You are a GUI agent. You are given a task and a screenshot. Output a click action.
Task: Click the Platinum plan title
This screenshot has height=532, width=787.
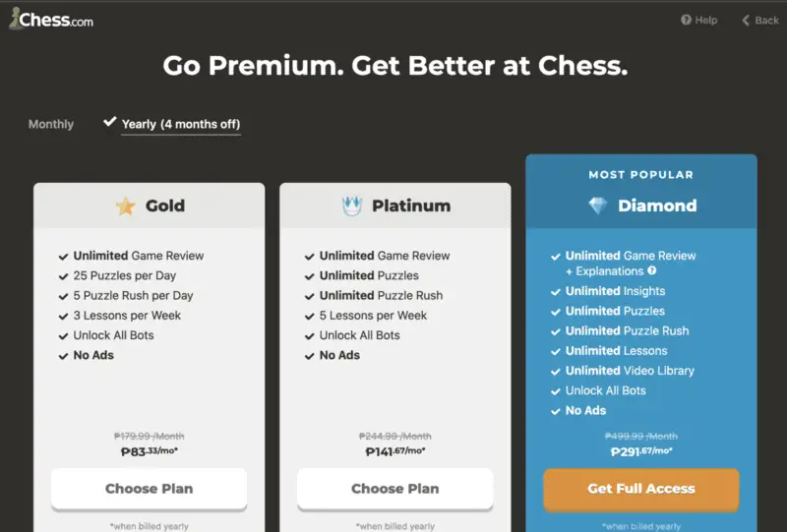(411, 206)
